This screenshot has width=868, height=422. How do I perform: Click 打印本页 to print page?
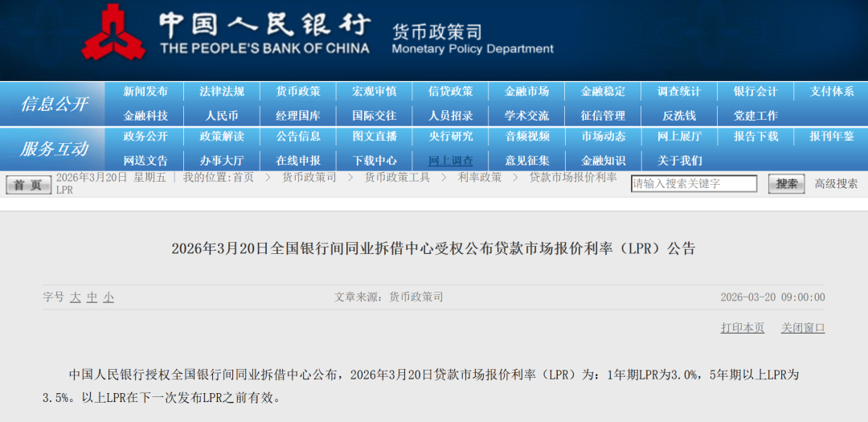point(743,328)
